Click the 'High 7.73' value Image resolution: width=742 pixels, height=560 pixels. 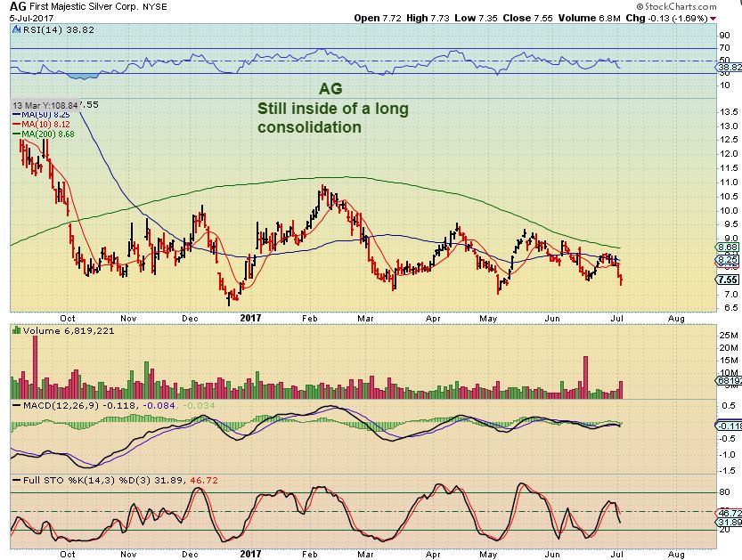coord(428,18)
